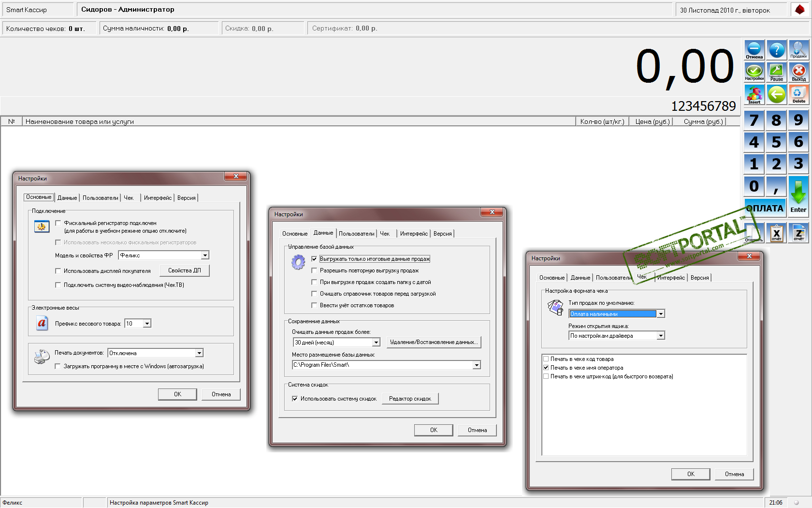Tap the comma key on the keypad
812x508 pixels.
(776, 186)
